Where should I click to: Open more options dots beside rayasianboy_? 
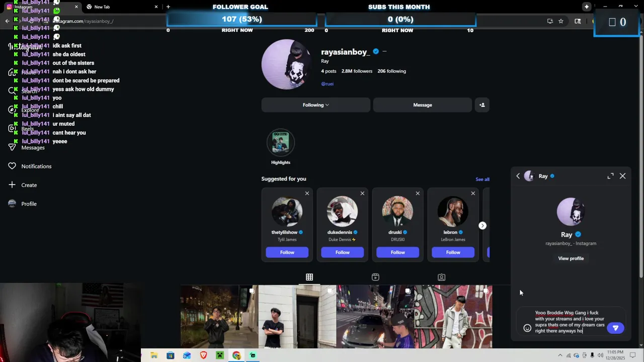tap(384, 51)
